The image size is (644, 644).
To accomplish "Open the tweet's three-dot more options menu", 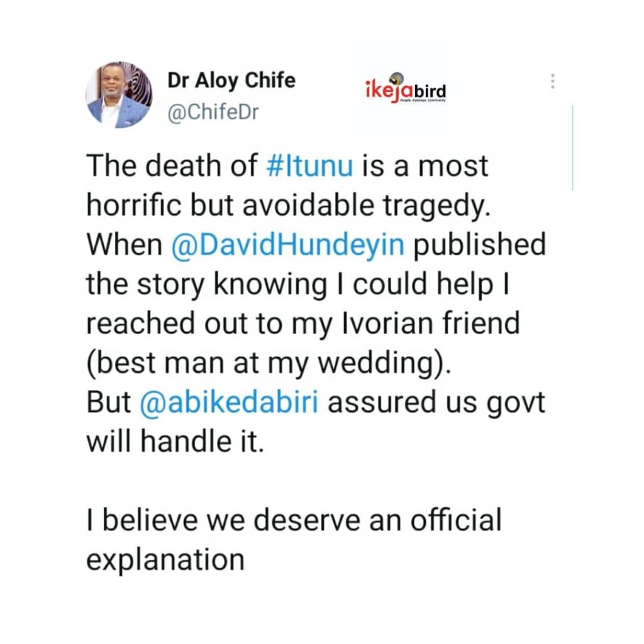I will [x=553, y=82].
